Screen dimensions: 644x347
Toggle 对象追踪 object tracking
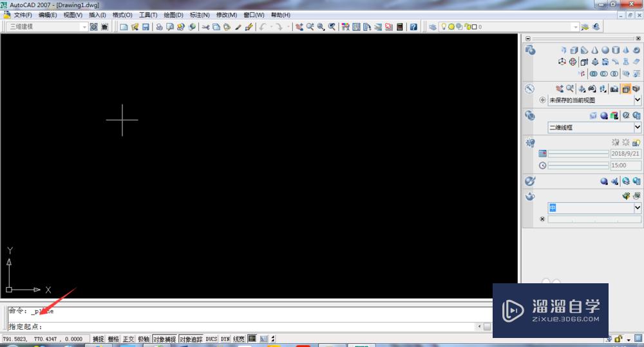tap(191, 339)
